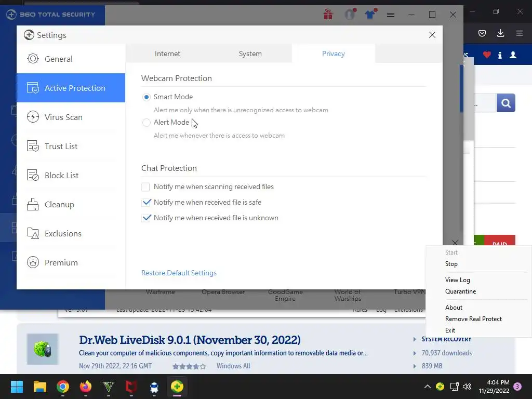Select Alert Mode radio button
532x399 pixels.
click(146, 123)
